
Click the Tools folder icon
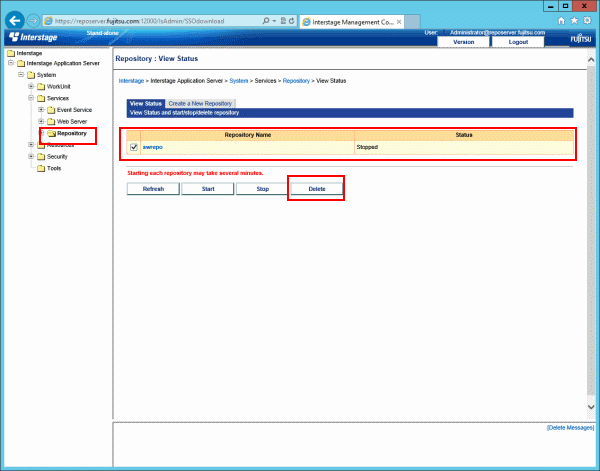[41, 168]
